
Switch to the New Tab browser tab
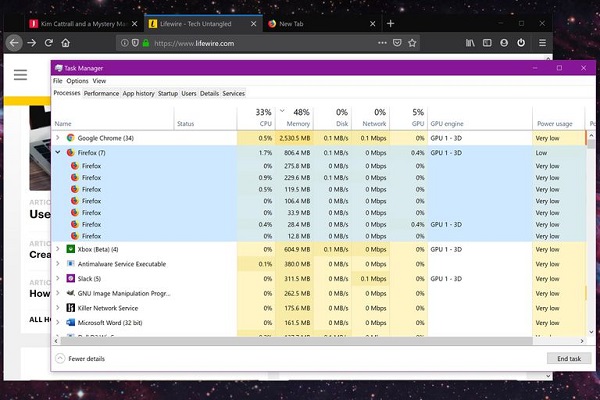point(320,24)
